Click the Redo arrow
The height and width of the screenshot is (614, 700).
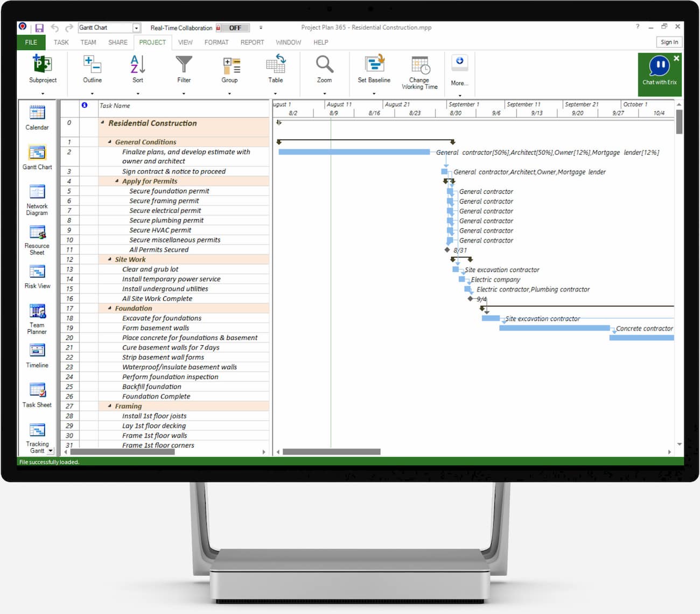(69, 28)
